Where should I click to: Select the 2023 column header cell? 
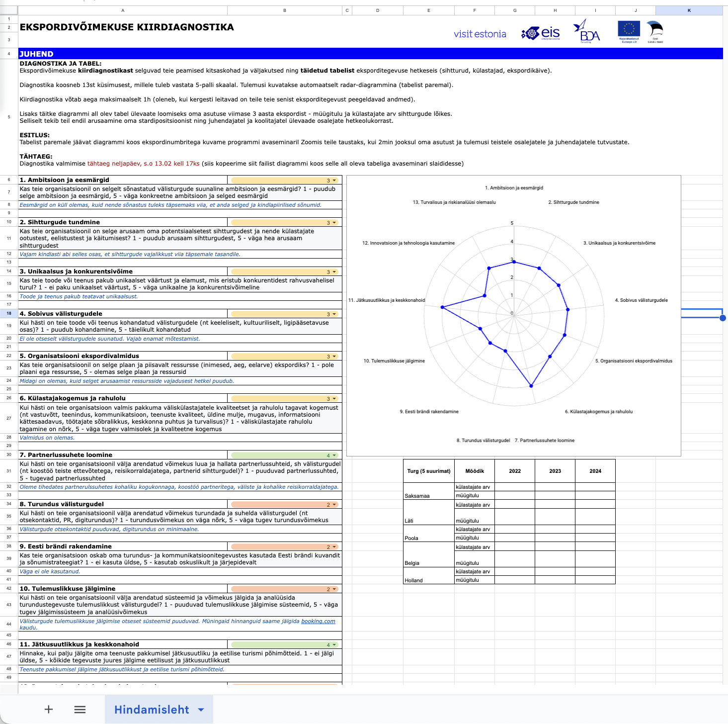[555, 471]
